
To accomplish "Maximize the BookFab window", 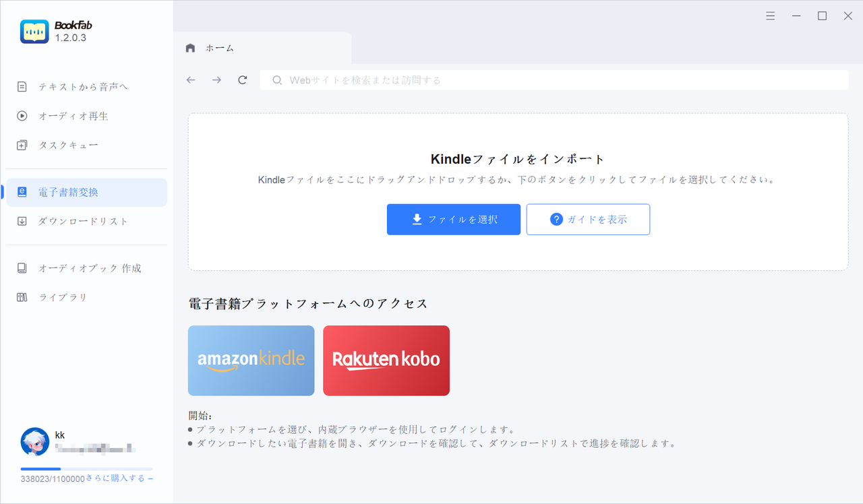I will tap(823, 16).
